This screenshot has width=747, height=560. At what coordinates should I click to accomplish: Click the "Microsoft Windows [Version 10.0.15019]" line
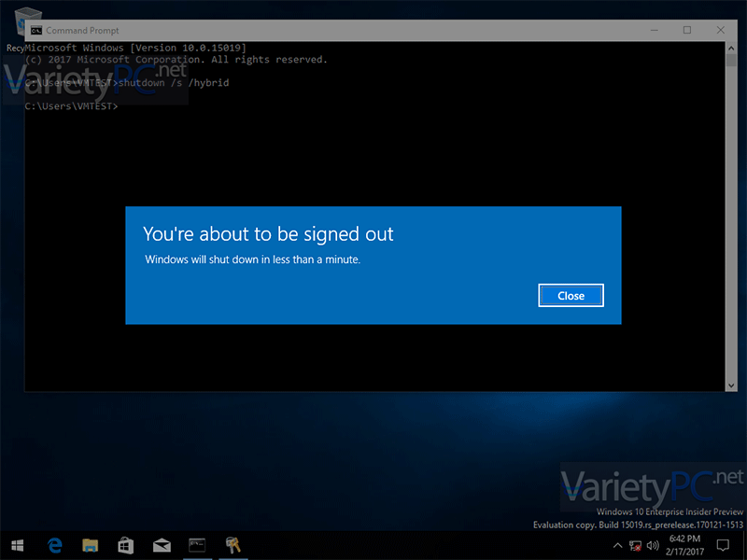click(x=135, y=48)
